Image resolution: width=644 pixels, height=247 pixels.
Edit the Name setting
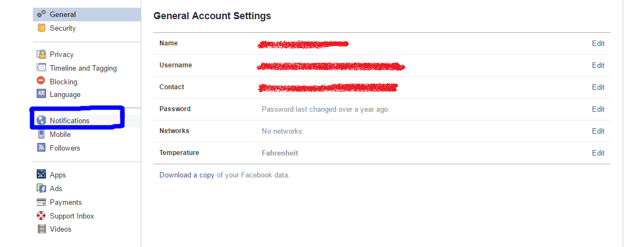(x=598, y=43)
